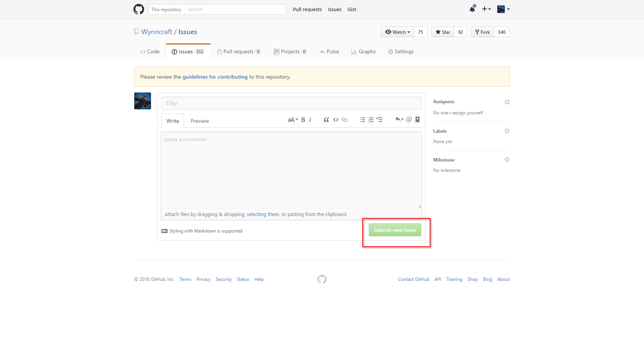Insert a blockquote
The width and height of the screenshot is (644, 353).
click(326, 120)
